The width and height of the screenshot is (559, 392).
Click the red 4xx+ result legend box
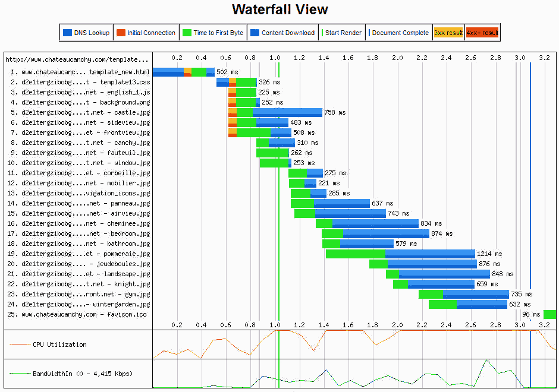[x=482, y=33]
